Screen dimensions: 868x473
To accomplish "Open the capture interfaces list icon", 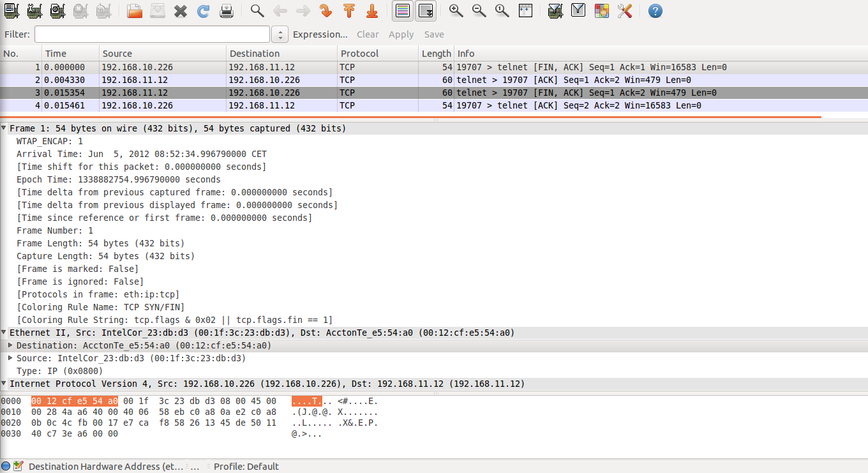I will [11, 11].
